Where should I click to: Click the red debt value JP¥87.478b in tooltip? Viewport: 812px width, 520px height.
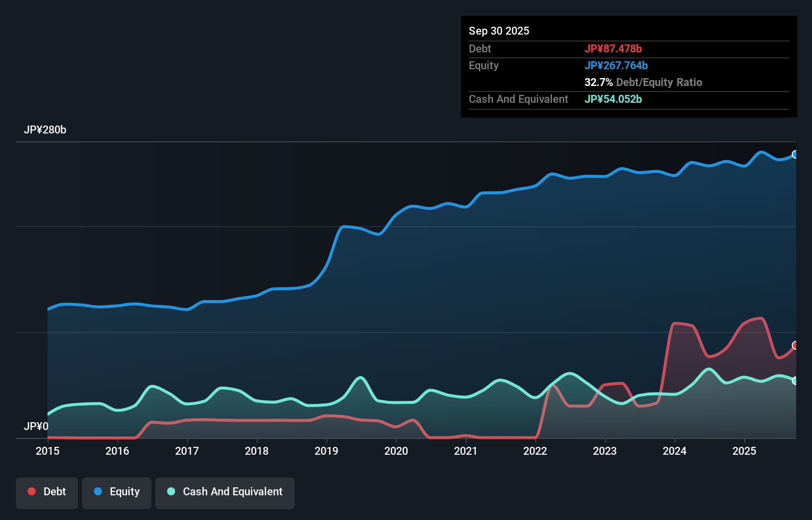point(614,48)
